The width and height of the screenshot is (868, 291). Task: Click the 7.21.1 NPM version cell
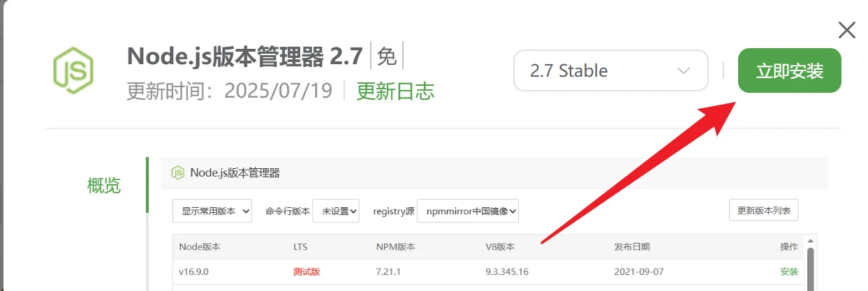389,271
